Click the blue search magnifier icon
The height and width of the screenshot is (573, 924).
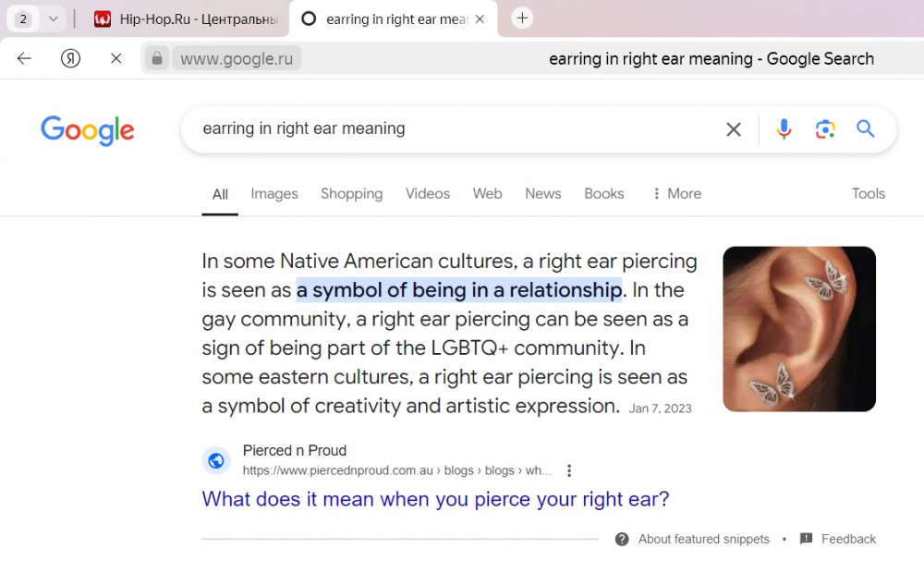click(865, 128)
